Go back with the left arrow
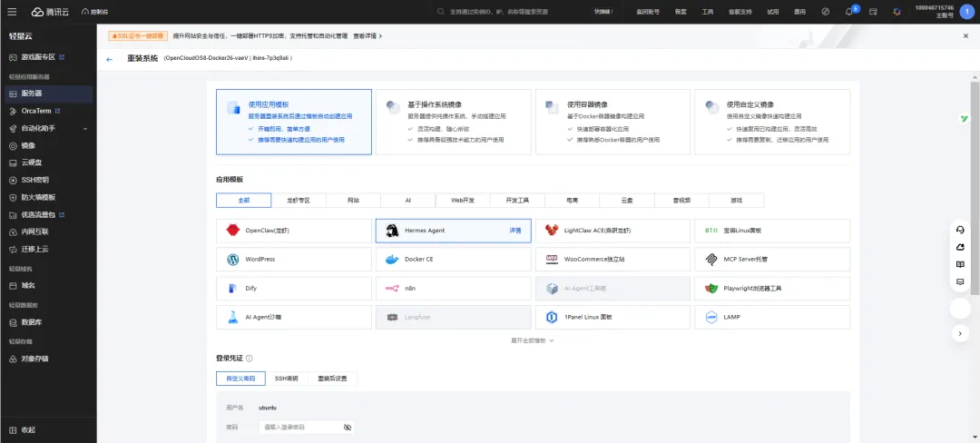Screen dimensions: 980x443 coord(110,59)
